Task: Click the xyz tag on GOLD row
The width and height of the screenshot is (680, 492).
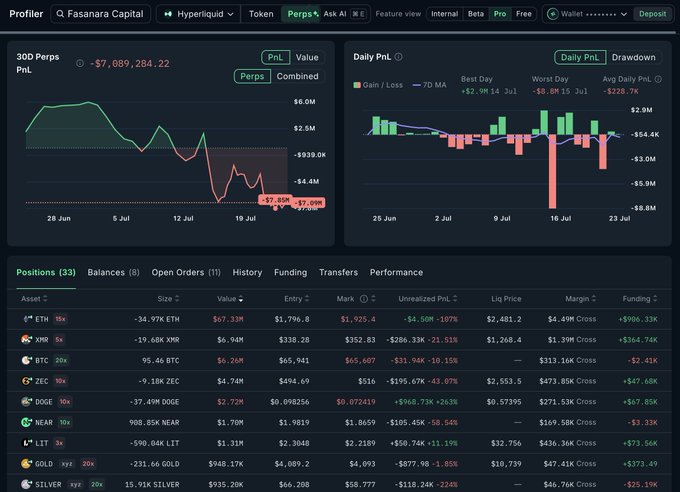Action: click(x=66, y=464)
